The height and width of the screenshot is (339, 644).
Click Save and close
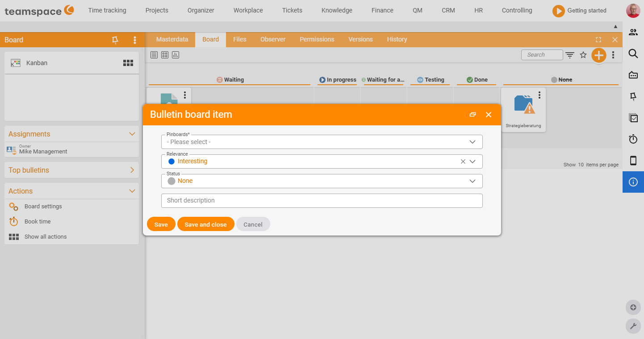coord(205,224)
